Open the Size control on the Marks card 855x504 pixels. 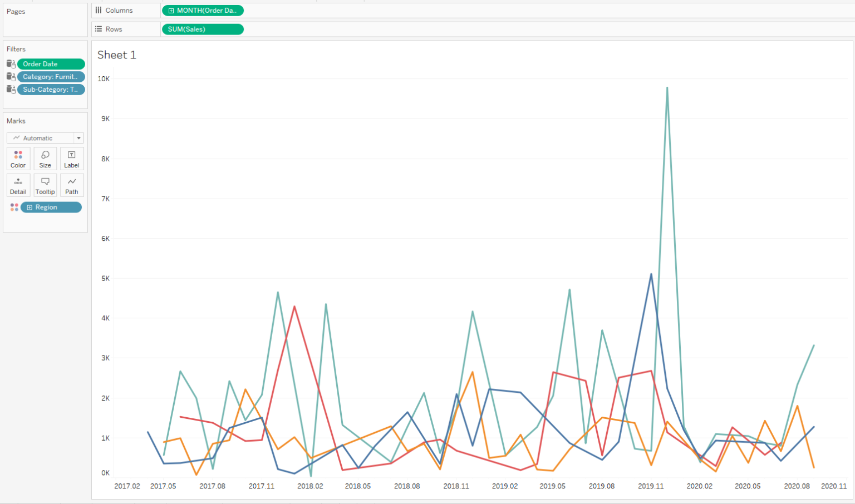[x=45, y=159]
